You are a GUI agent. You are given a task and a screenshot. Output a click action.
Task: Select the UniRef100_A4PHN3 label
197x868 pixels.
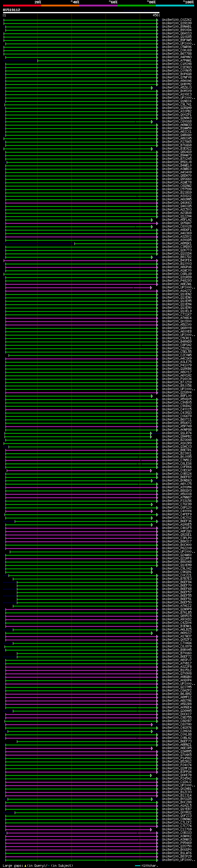point(177,57)
